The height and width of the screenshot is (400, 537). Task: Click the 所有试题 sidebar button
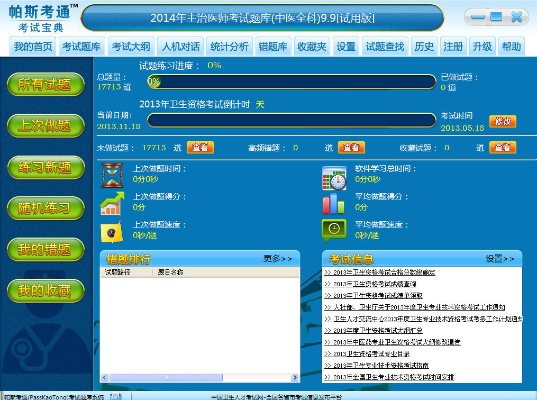pyautogui.click(x=46, y=84)
